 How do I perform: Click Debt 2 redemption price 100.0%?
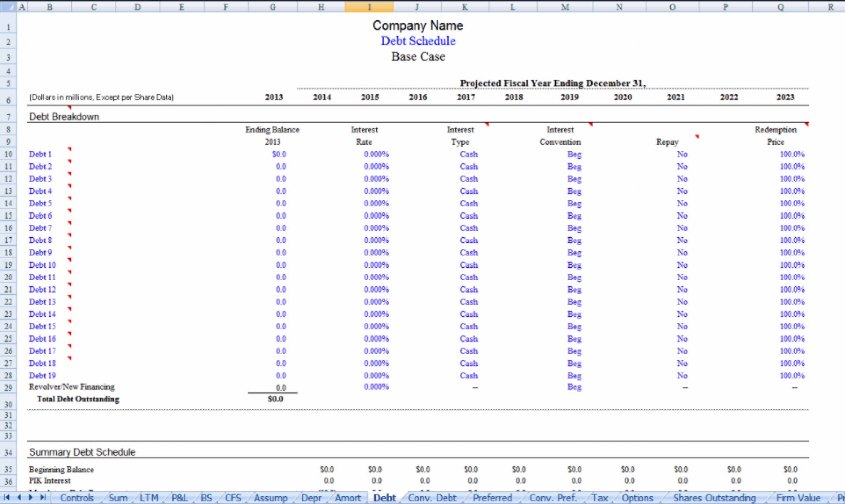coord(792,167)
